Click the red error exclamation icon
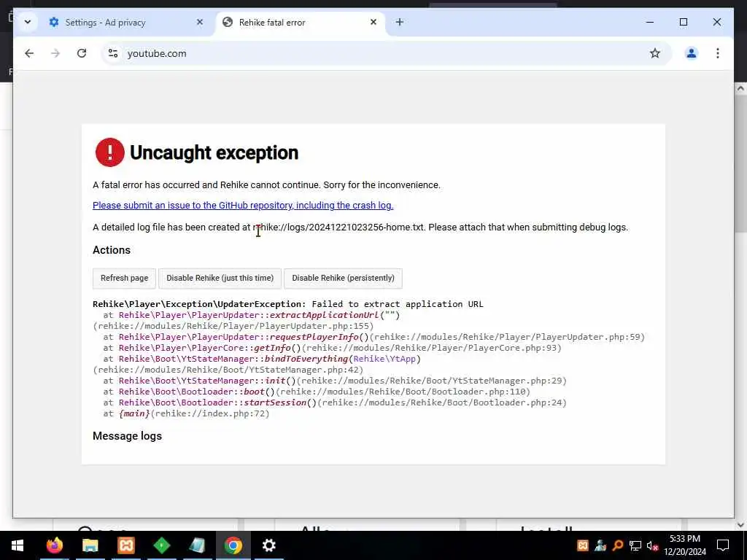Viewport: 747px width, 560px height. (110, 152)
